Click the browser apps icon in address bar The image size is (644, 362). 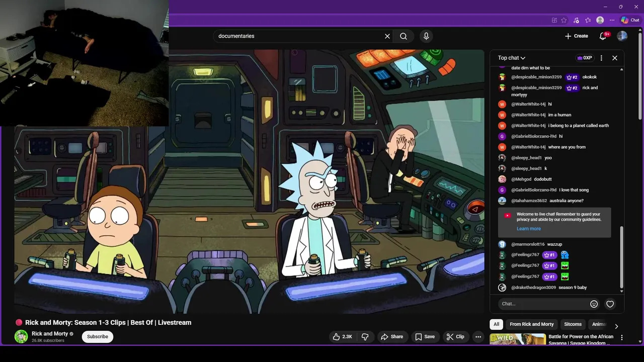(554, 20)
